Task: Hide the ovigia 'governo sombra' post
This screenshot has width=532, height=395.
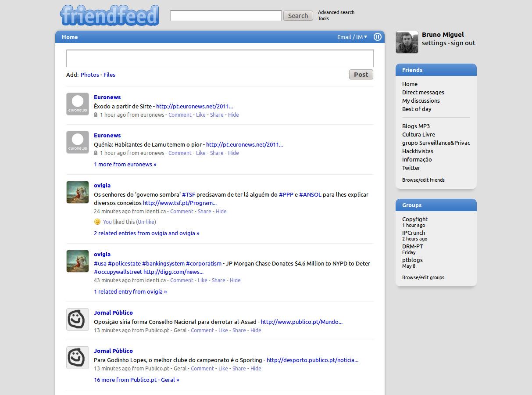Action: tap(221, 211)
